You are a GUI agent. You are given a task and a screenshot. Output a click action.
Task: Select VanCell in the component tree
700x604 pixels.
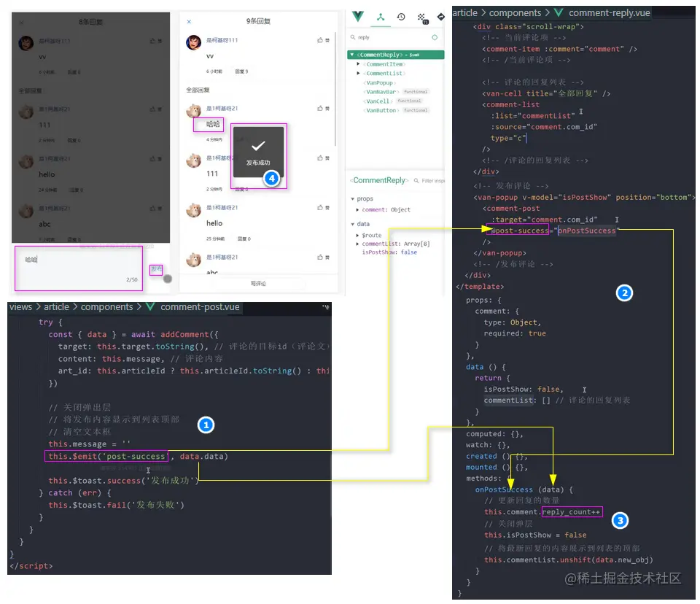click(x=378, y=101)
